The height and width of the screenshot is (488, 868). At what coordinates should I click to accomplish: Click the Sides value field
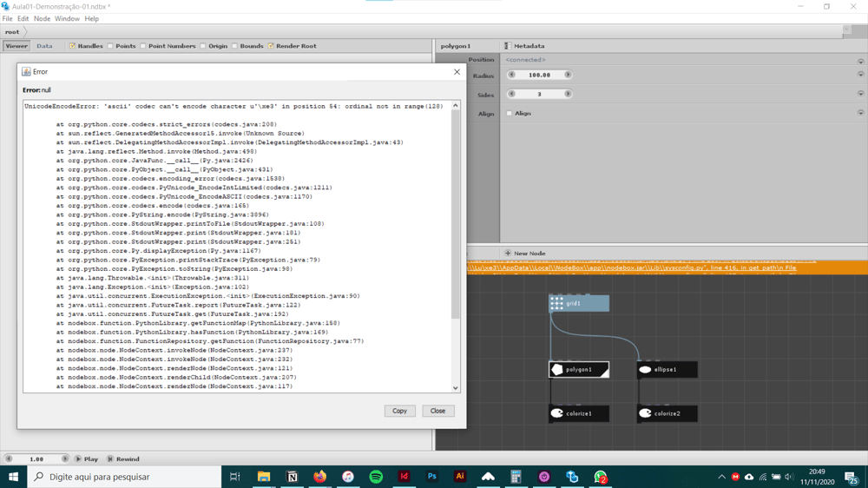point(539,94)
